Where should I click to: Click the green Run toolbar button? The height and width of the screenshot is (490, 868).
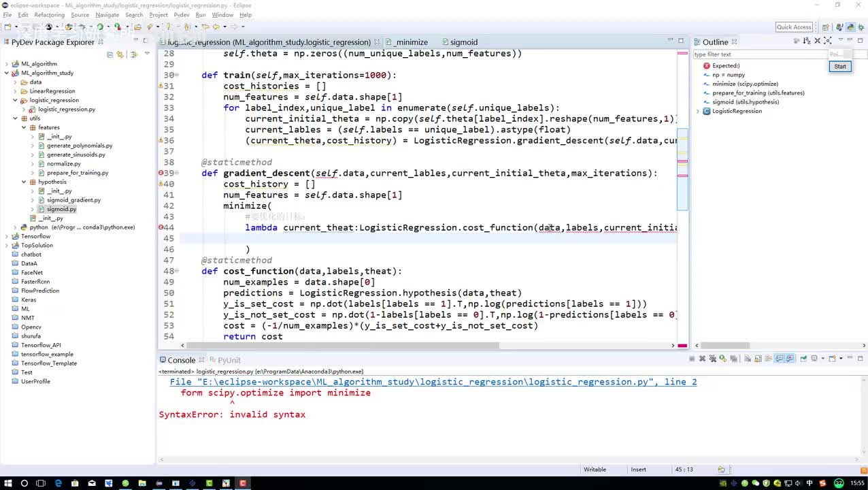click(100, 27)
